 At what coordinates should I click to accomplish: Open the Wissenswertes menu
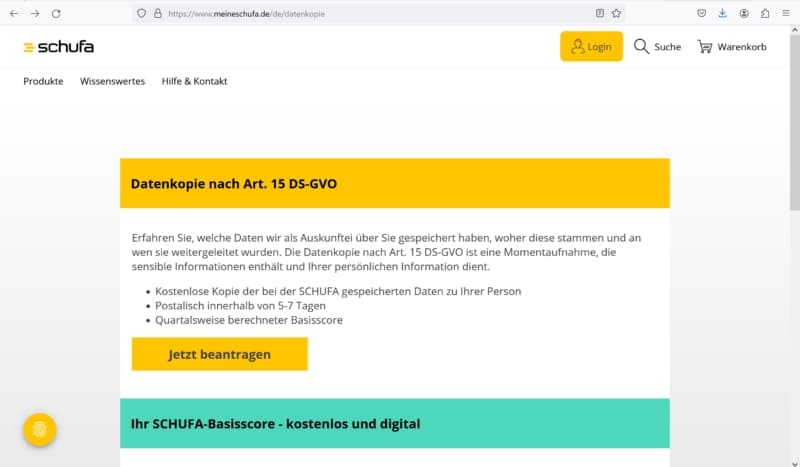tap(112, 81)
